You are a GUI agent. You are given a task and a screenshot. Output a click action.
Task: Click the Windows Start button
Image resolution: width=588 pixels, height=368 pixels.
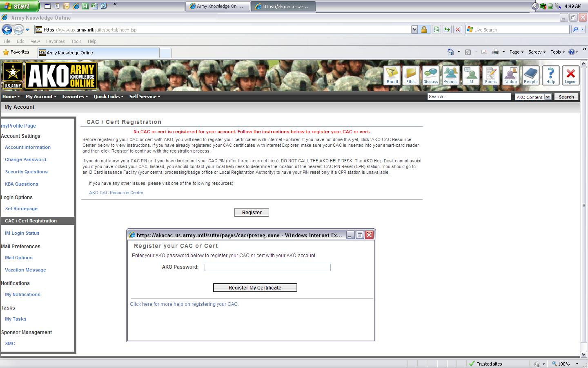tap(19, 6)
